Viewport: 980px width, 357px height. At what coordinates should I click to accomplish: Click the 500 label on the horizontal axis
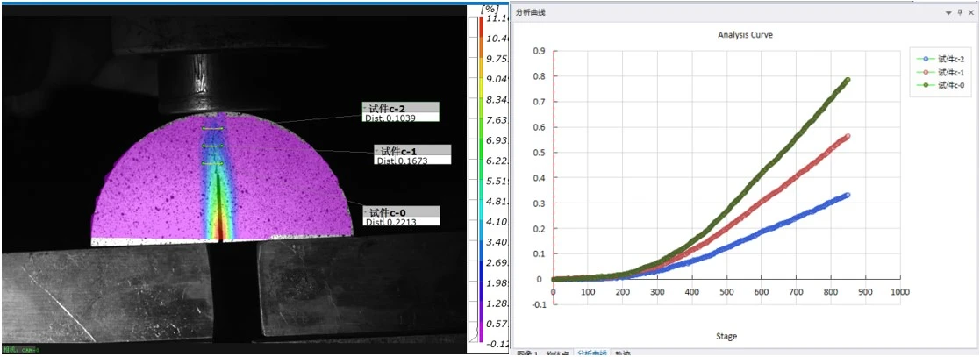(x=726, y=292)
